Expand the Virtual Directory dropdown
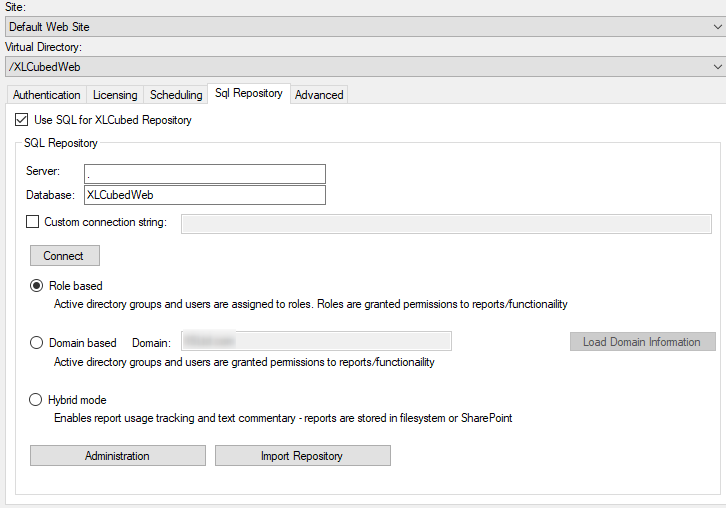This screenshot has height=508, width=726. (362, 66)
